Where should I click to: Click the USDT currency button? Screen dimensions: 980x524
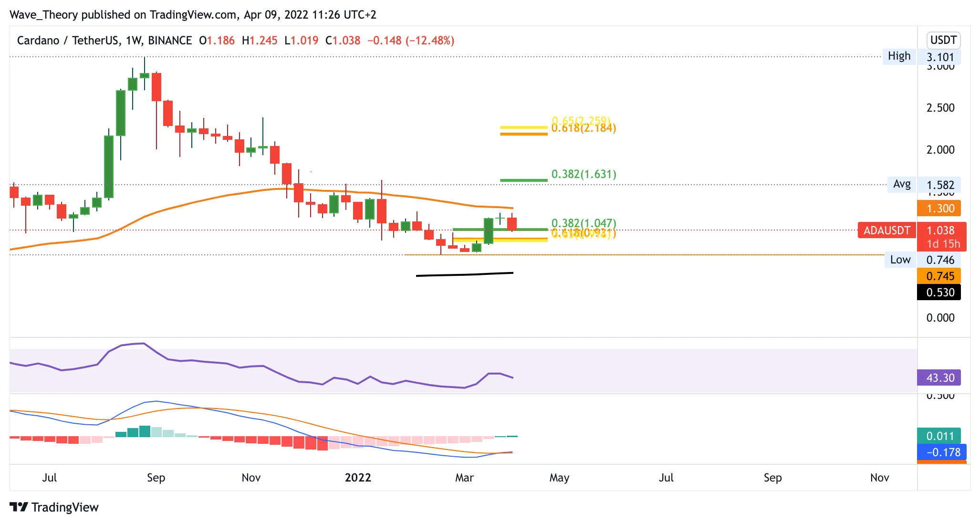[943, 40]
